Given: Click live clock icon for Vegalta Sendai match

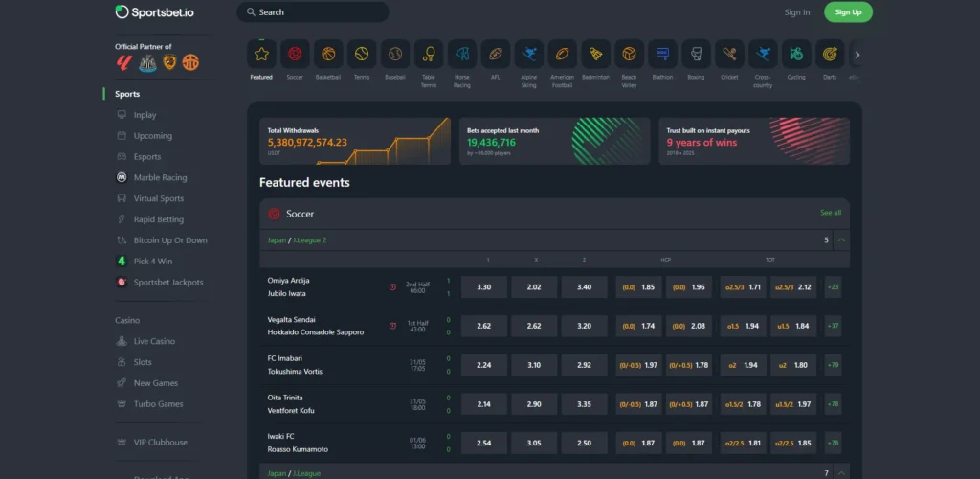Looking at the screenshot, I should tap(392, 326).
